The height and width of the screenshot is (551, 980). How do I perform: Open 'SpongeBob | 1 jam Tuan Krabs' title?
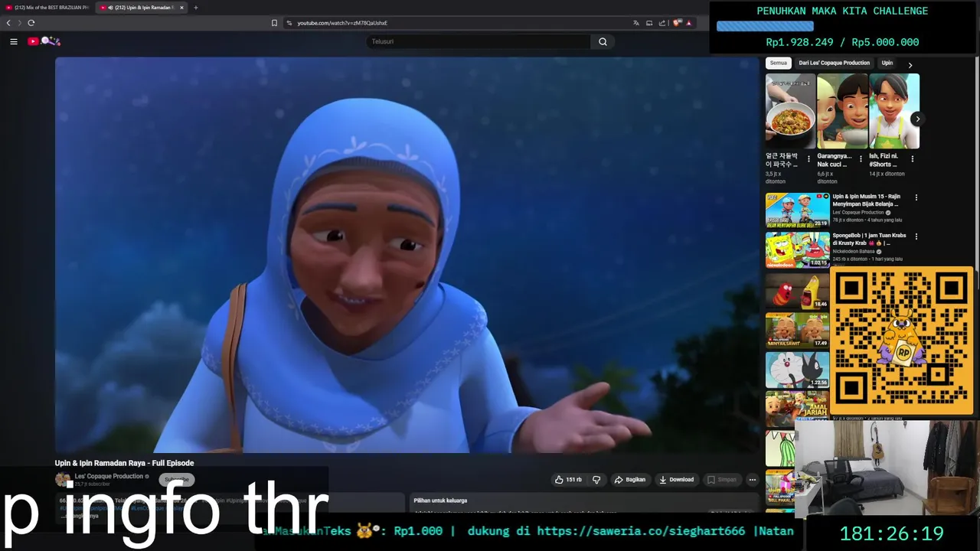tap(869, 240)
